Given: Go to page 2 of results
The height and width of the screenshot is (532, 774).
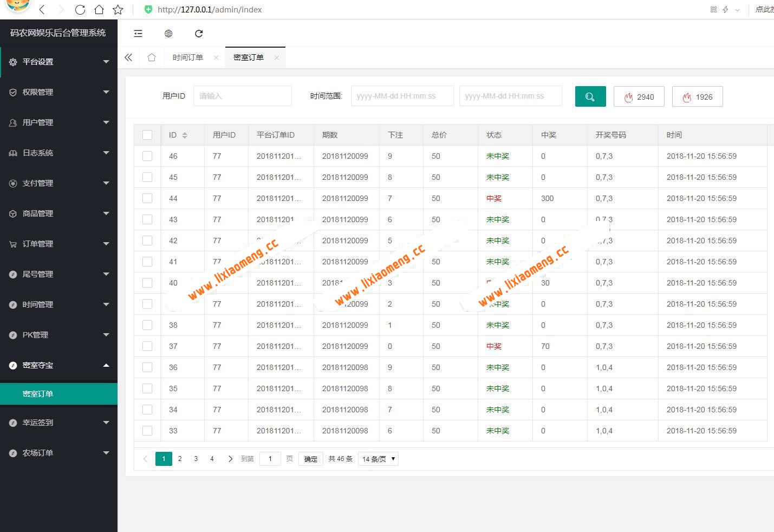Looking at the screenshot, I should [180, 459].
